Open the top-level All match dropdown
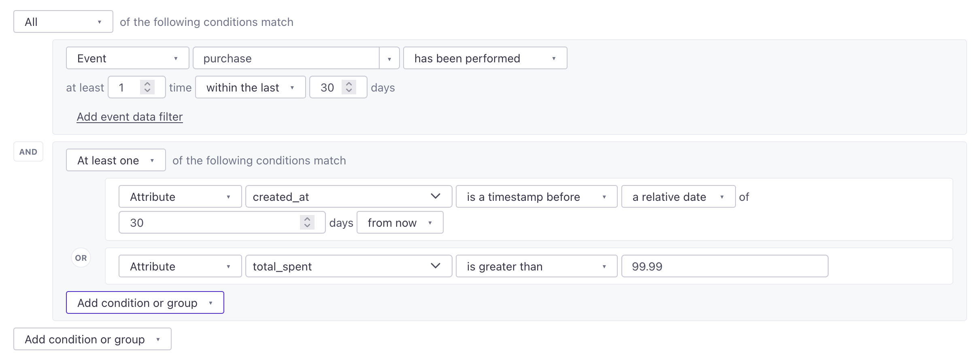Viewport: 980px width, 364px height. [x=63, y=22]
